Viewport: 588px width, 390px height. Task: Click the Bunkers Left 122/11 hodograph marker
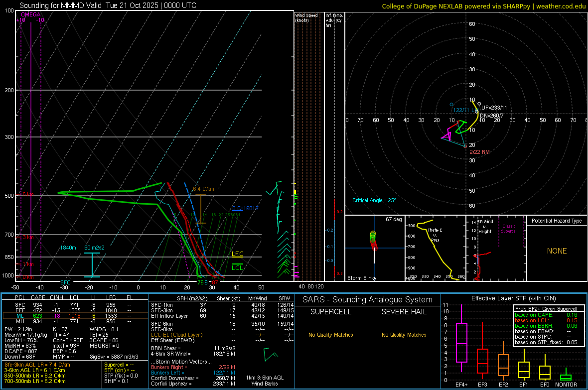[x=452, y=105]
